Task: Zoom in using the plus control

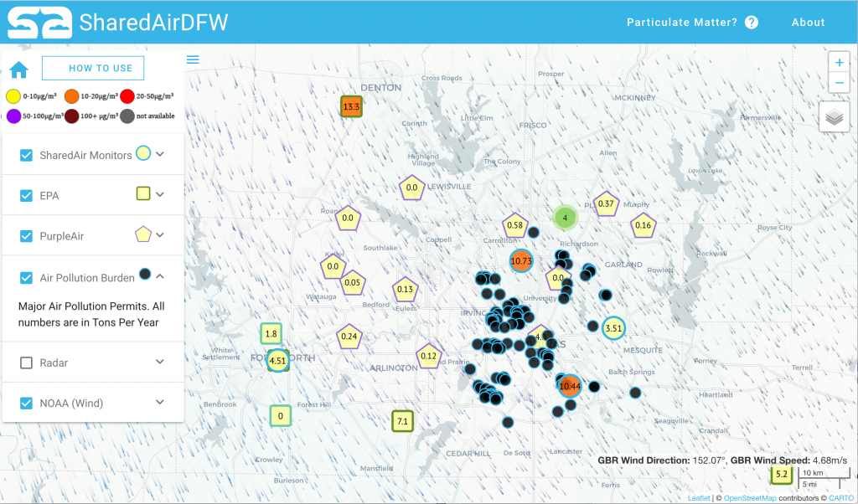Action: [839, 62]
